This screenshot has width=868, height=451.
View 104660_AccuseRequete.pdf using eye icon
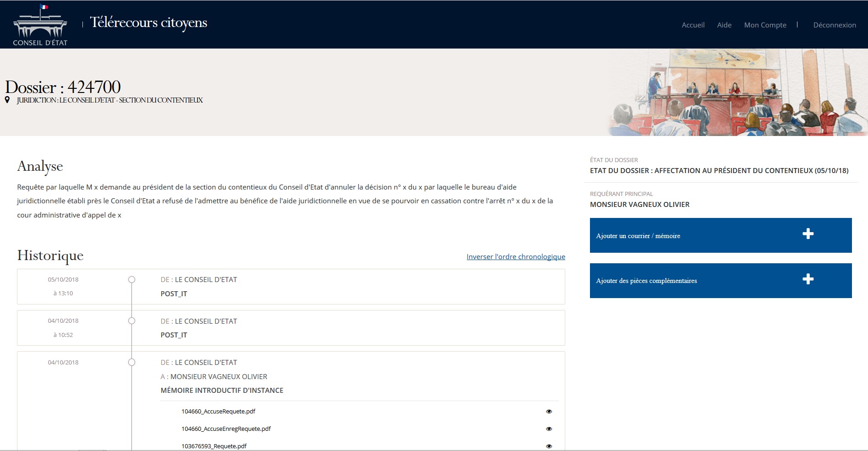(x=549, y=412)
